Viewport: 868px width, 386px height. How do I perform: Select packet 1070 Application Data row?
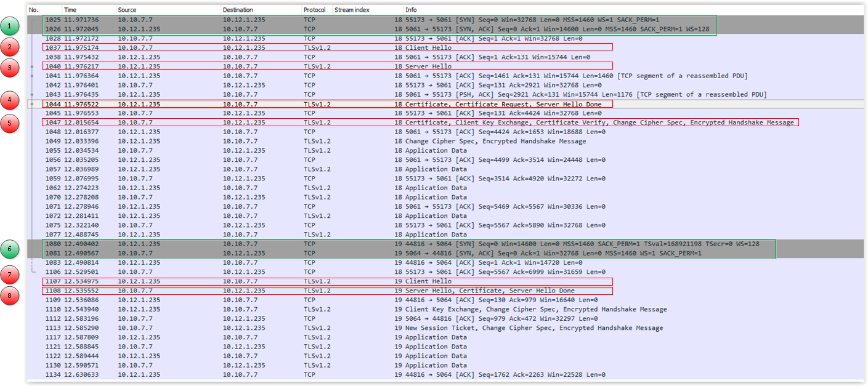point(445,197)
